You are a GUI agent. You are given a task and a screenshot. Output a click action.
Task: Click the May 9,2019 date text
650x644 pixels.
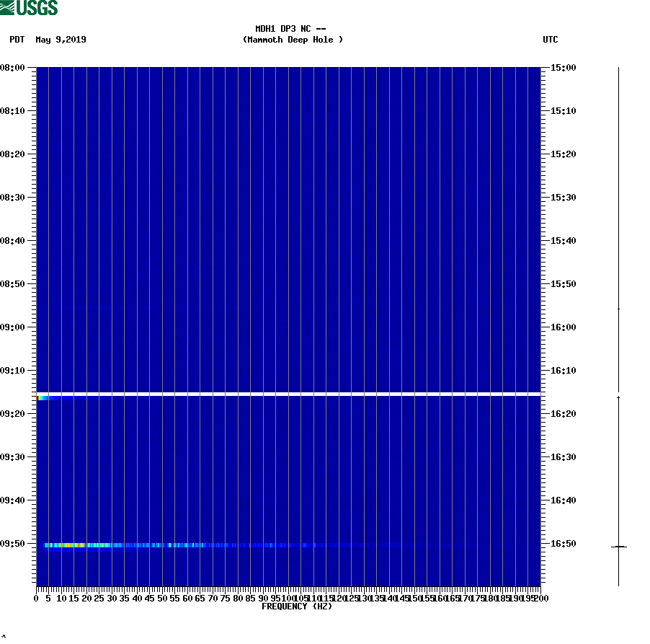coord(61,40)
